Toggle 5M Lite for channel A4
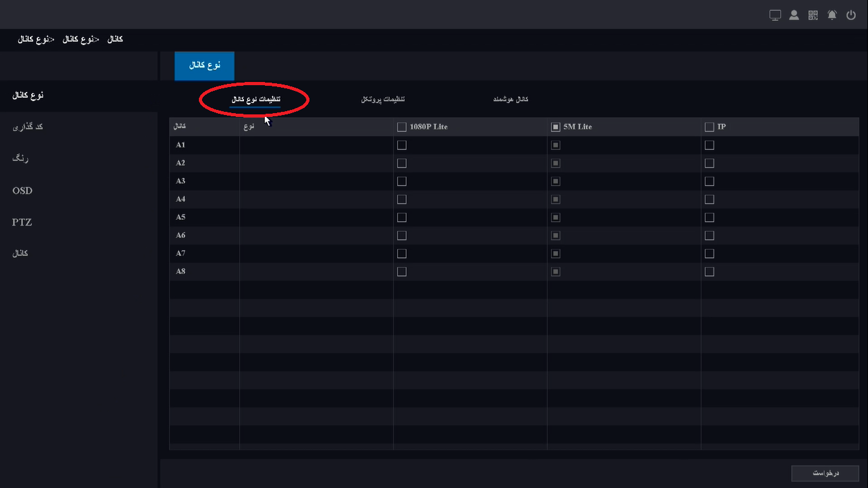 pos(555,200)
